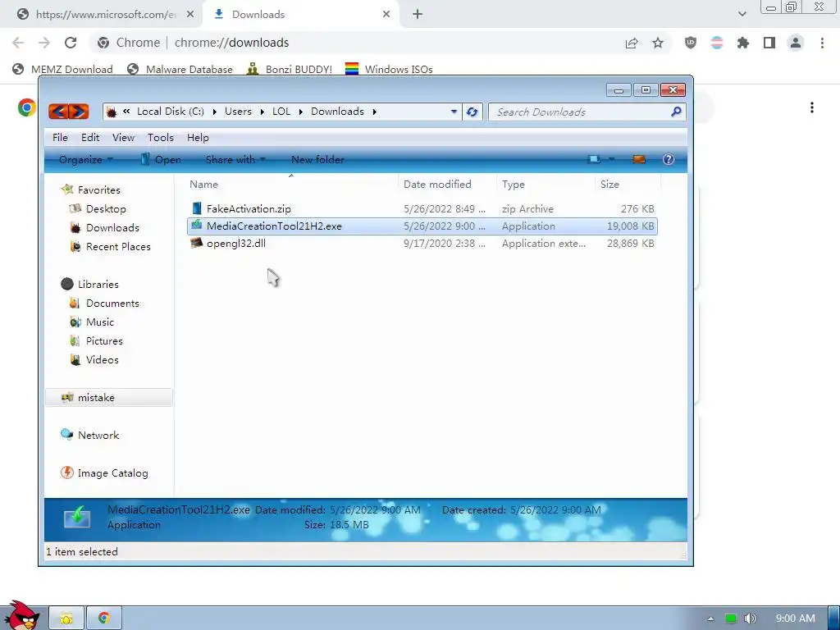Image resolution: width=840 pixels, height=630 pixels.
Task: Click the search magnifier in Explorer
Action: tap(676, 112)
